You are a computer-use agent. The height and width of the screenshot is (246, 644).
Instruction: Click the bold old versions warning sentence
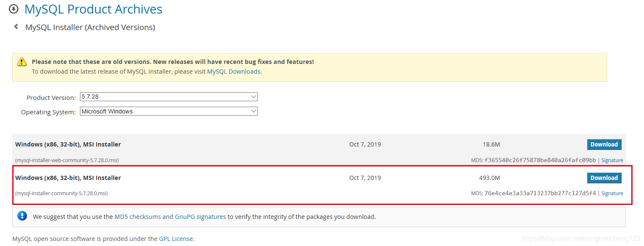point(173,62)
